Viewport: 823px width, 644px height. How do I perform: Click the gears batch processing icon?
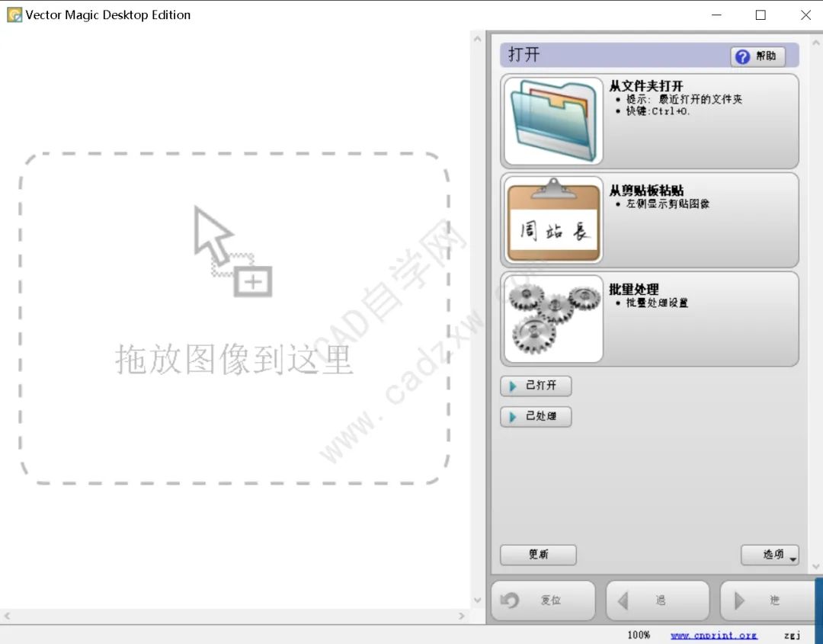point(553,318)
